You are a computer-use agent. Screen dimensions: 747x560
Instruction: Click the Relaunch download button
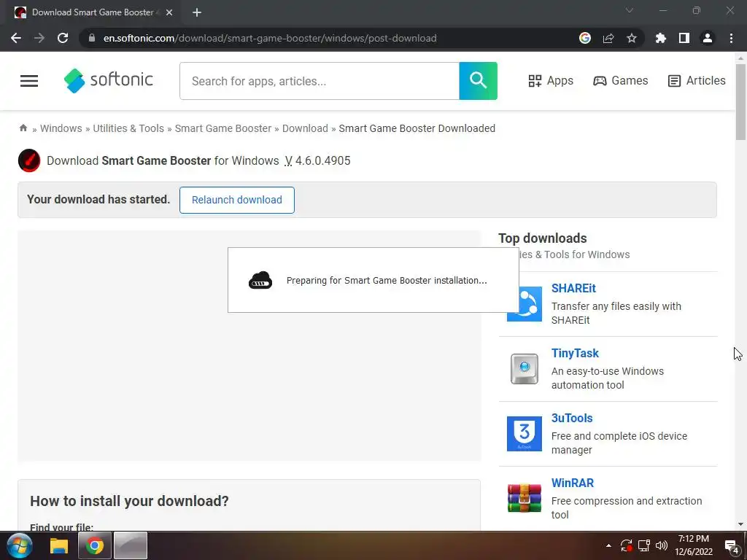(237, 200)
